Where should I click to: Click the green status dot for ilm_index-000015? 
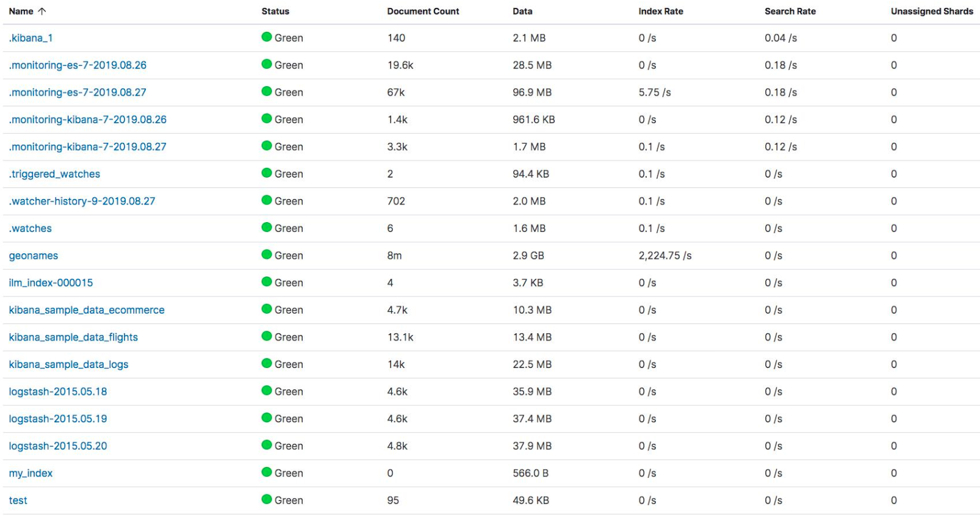click(267, 281)
